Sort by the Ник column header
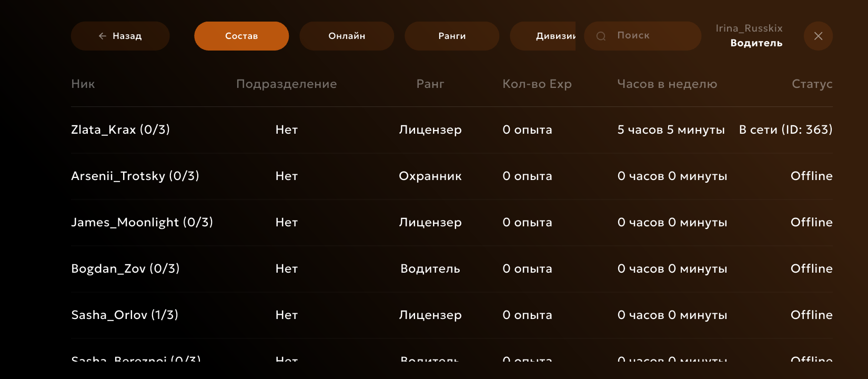 [x=83, y=84]
